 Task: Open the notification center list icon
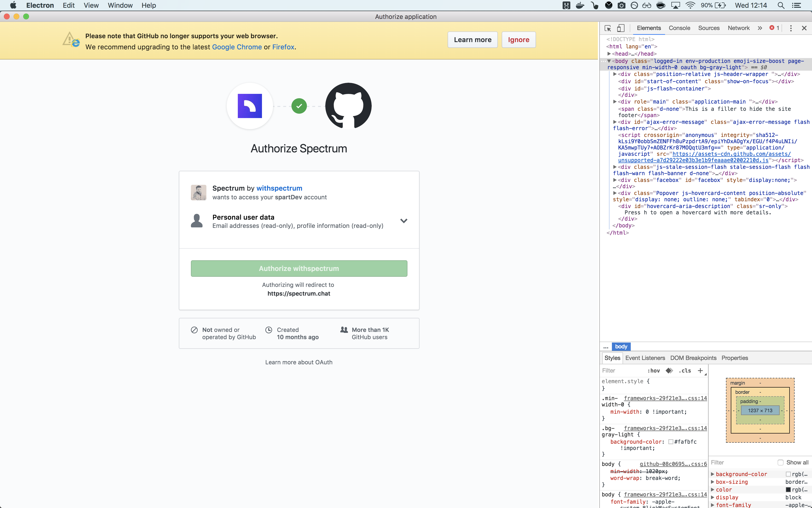tap(797, 5)
